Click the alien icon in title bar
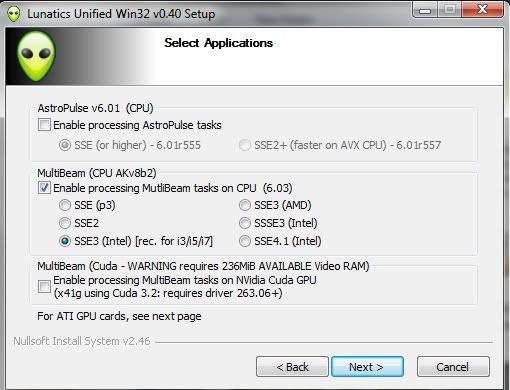The width and height of the screenshot is (510, 390). point(14,14)
